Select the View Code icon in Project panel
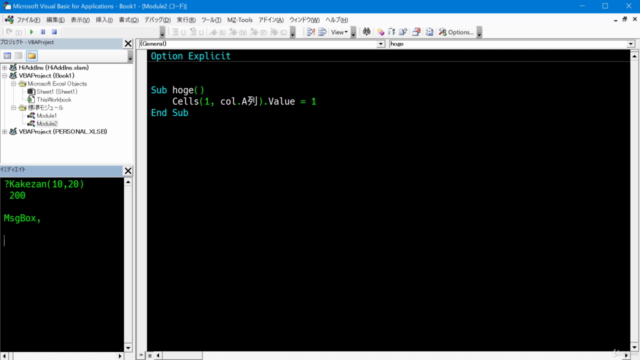The image size is (640, 360). (x=7, y=56)
